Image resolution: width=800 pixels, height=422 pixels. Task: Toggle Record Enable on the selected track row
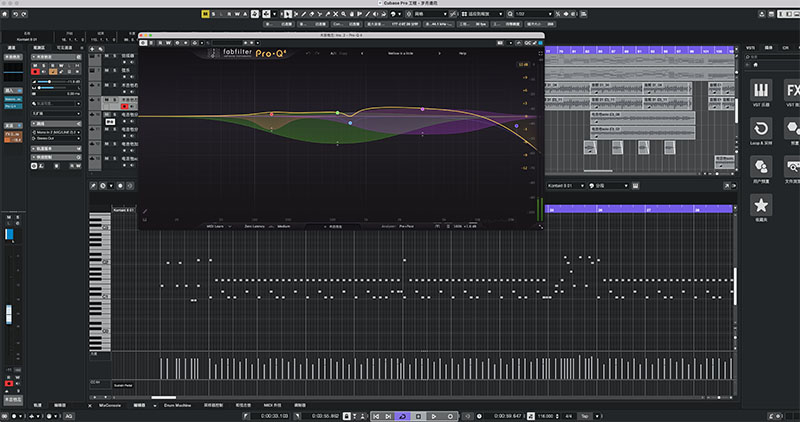[124, 106]
